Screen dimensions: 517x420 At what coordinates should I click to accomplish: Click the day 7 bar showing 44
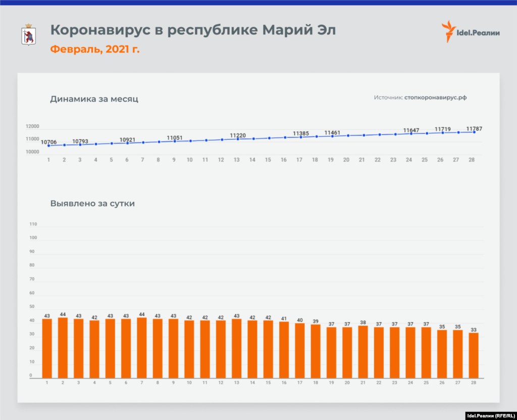tap(141, 348)
